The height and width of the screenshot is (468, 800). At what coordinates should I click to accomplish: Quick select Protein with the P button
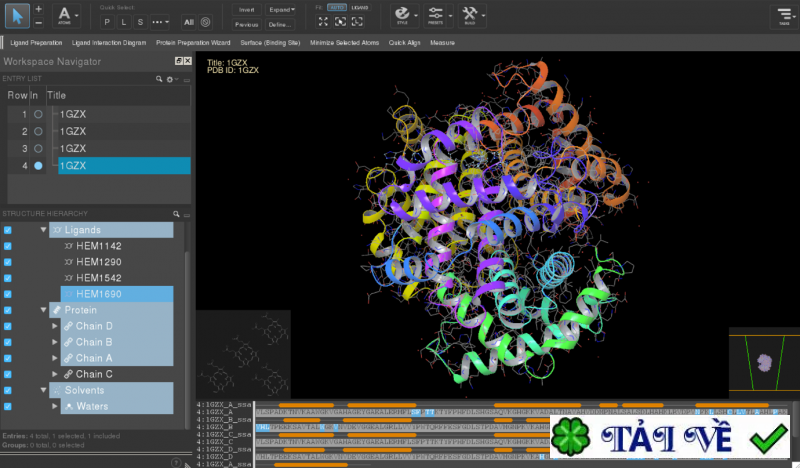click(108, 20)
